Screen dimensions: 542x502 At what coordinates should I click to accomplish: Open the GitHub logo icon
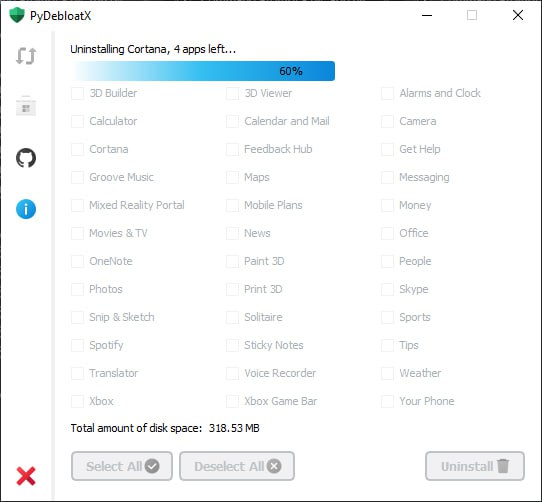point(26,158)
